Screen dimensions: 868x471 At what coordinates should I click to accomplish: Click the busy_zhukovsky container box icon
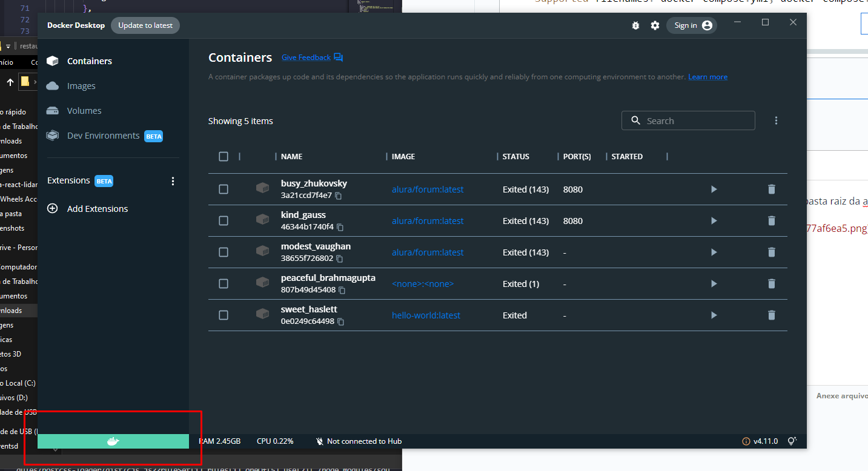pos(262,188)
